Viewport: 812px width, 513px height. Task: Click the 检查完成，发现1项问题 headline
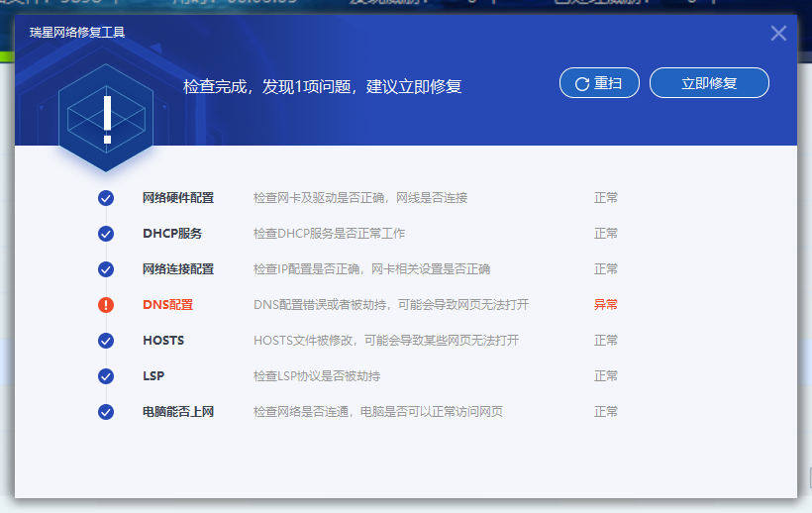click(322, 86)
